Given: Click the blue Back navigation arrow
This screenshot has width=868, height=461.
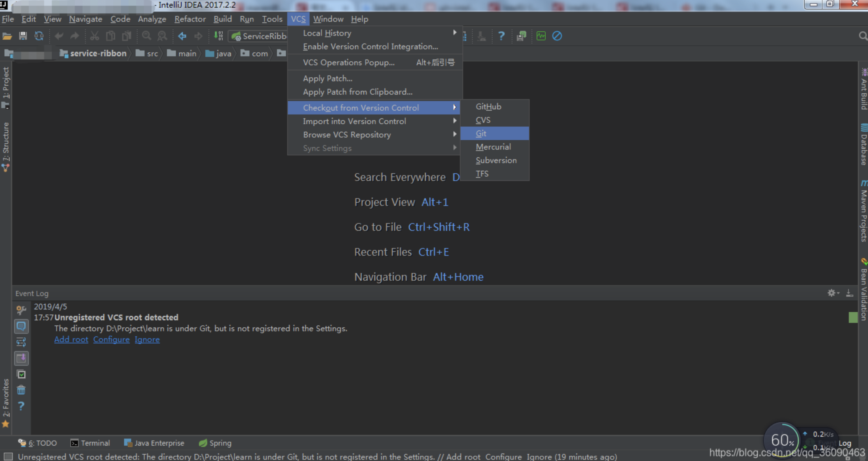Looking at the screenshot, I should (x=182, y=36).
